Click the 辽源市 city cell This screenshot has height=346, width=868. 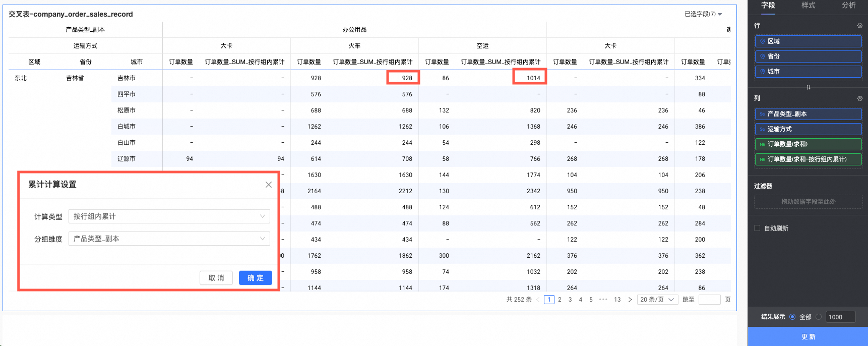click(x=127, y=159)
